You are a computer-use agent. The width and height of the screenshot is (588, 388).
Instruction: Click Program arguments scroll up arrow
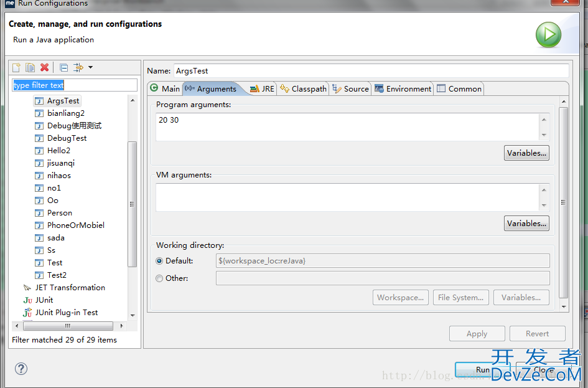tap(544, 120)
